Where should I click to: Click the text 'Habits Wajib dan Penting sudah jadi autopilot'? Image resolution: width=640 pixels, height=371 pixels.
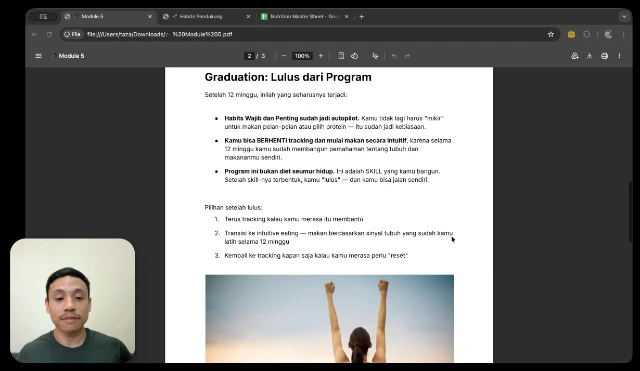(291, 118)
